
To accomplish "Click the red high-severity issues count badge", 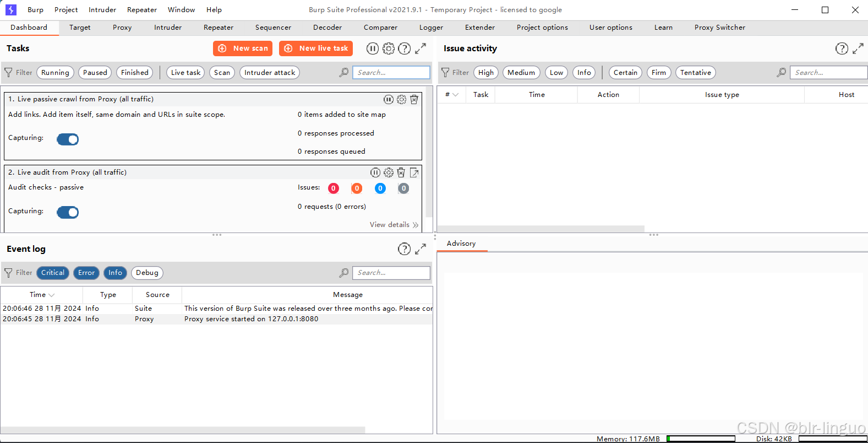I will (334, 188).
